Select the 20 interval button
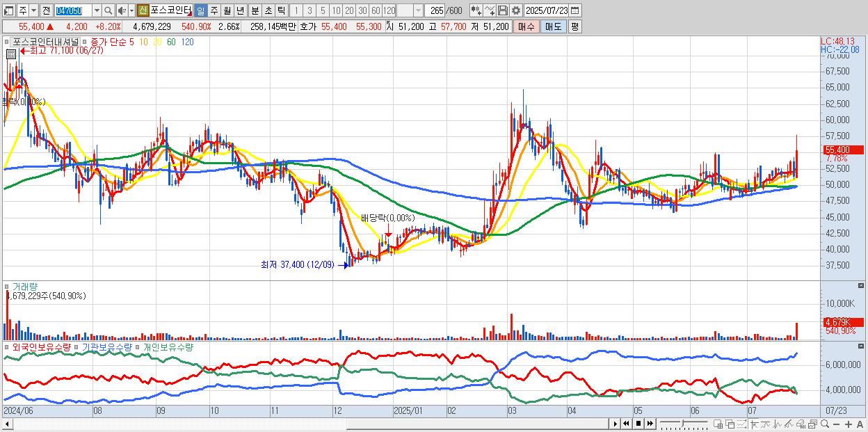 click(x=349, y=10)
